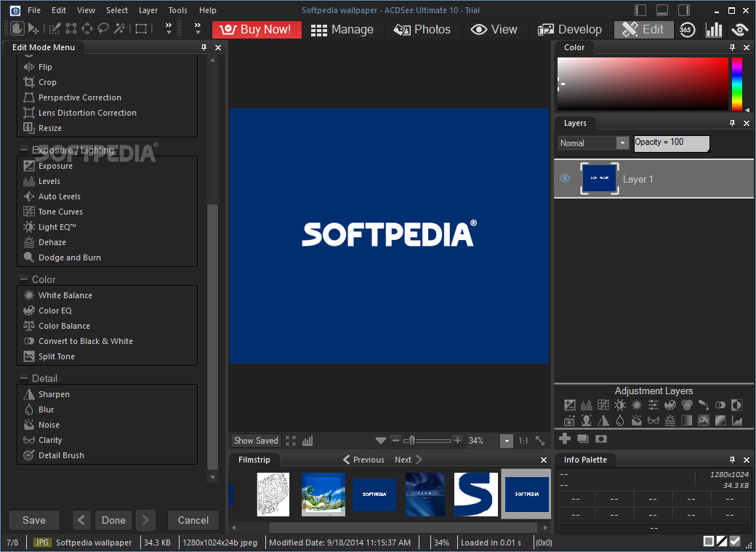756x552 pixels.
Task: Switch to Manage mode
Action: tap(342, 29)
